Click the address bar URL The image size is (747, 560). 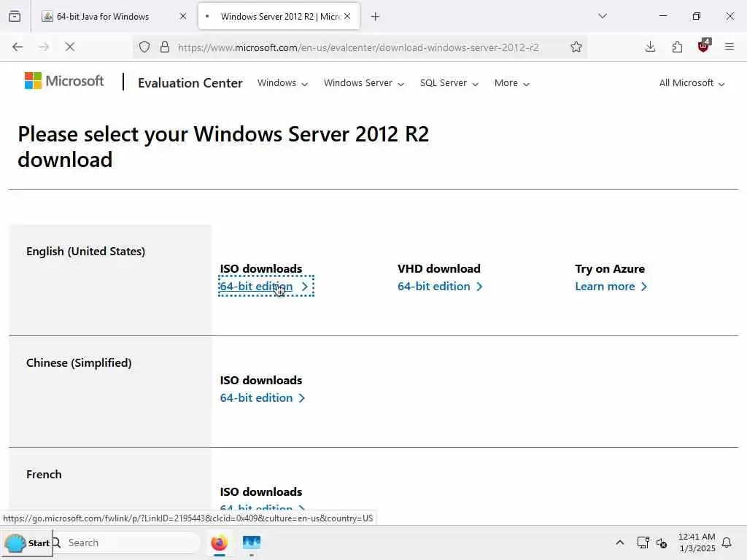tap(358, 47)
